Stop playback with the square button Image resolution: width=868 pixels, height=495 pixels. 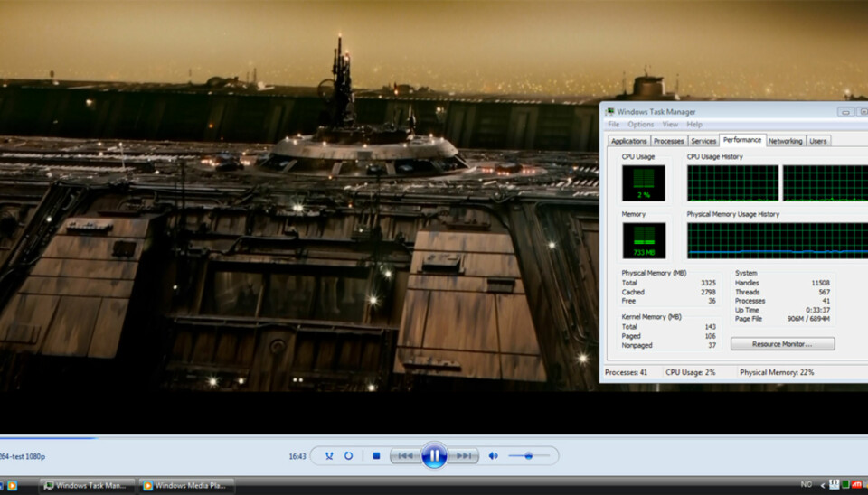pos(376,456)
